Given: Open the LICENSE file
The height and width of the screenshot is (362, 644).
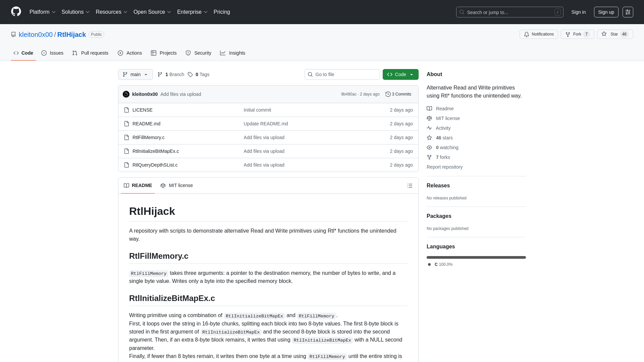Looking at the screenshot, I should coord(143,110).
